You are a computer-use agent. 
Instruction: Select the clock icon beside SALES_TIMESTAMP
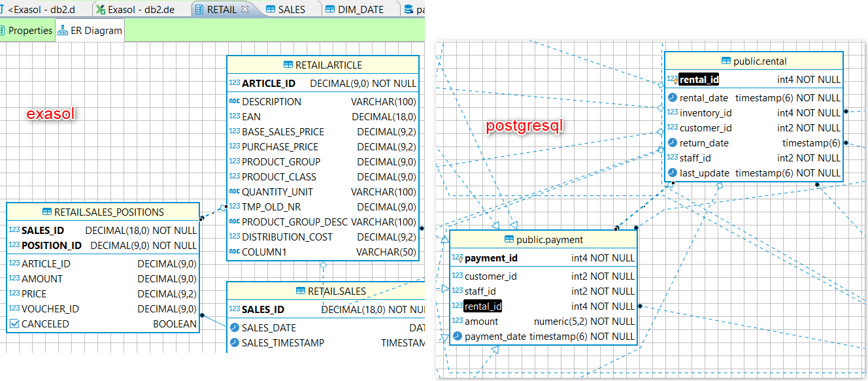coord(235,342)
